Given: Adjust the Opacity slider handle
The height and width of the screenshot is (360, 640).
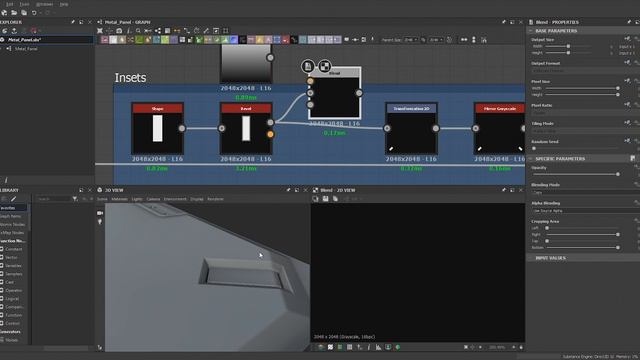Looking at the screenshot, I should [618, 174].
